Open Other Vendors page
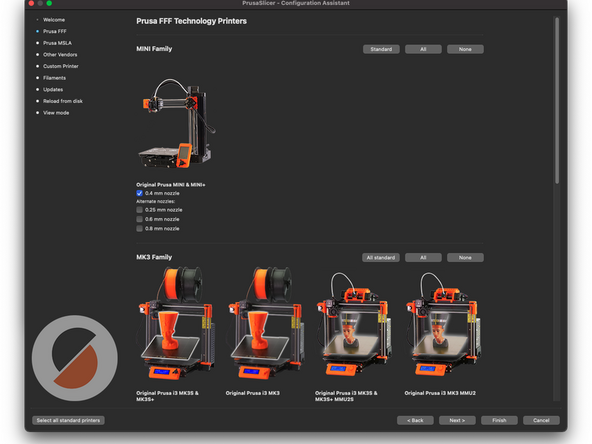The width and height of the screenshot is (592, 444). click(60, 55)
